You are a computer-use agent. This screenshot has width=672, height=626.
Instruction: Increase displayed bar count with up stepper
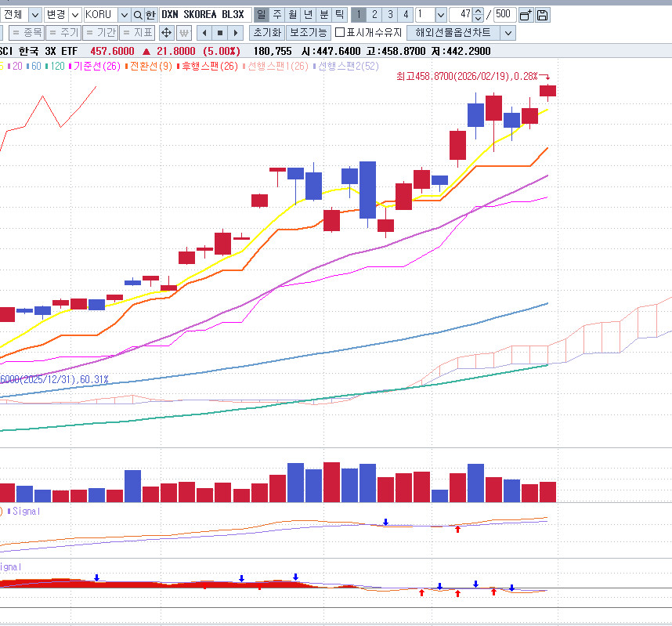[x=479, y=12]
